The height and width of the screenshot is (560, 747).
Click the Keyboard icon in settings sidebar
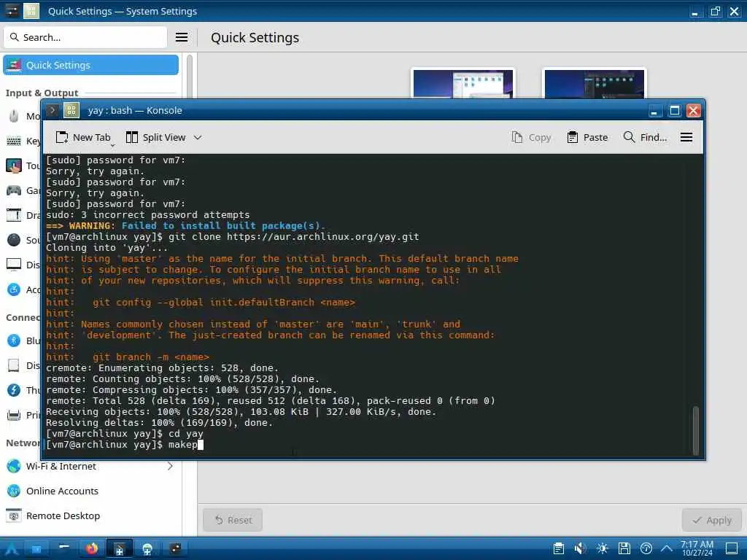[x=14, y=141]
